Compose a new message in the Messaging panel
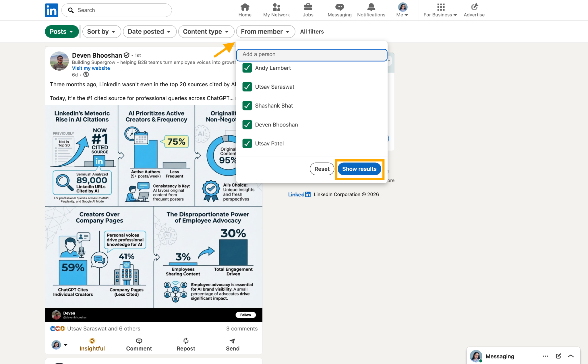The height and width of the screenshot is (364, 588). pos(558,356)
